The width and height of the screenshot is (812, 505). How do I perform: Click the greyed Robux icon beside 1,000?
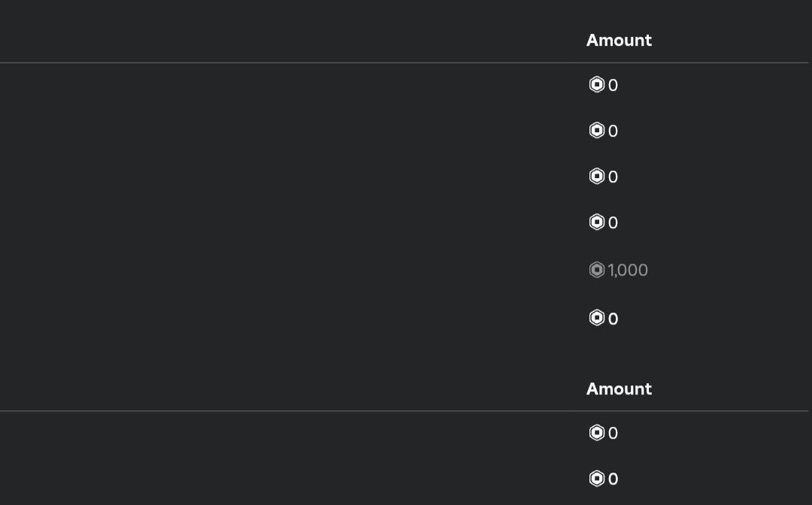[596, 270]
